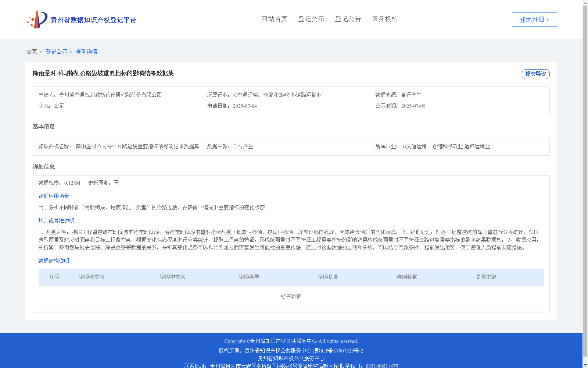Click the 基本信息 section heading
Image resolution: width=588 pixels, height=368 pixels.
(x=44, y=127)
